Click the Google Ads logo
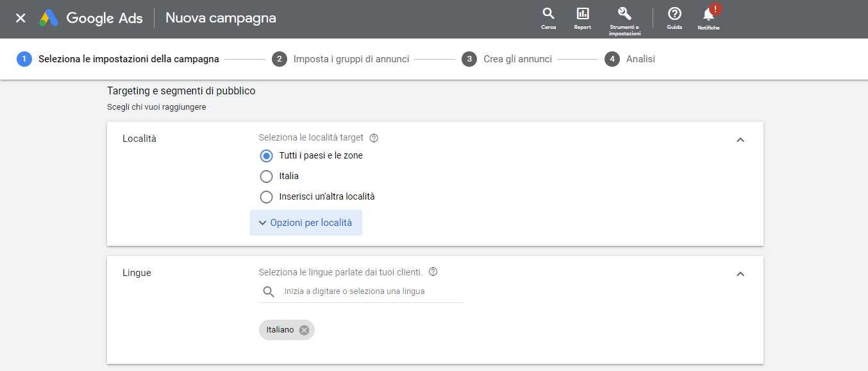The image size is (868, 371). click(49, 18)
